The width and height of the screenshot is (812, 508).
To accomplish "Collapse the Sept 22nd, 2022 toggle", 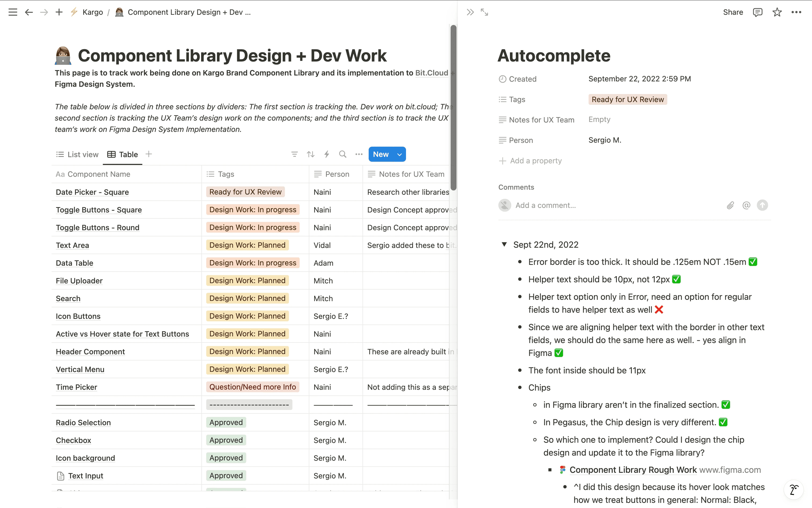I will pyautogui.click(x=504, y=244).
